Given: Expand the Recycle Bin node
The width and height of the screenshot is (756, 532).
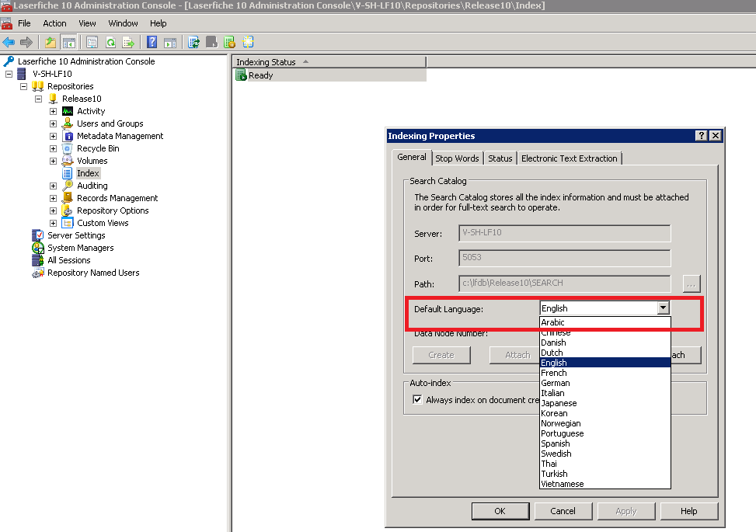Looking at the screenshot, I should [53, 148].
